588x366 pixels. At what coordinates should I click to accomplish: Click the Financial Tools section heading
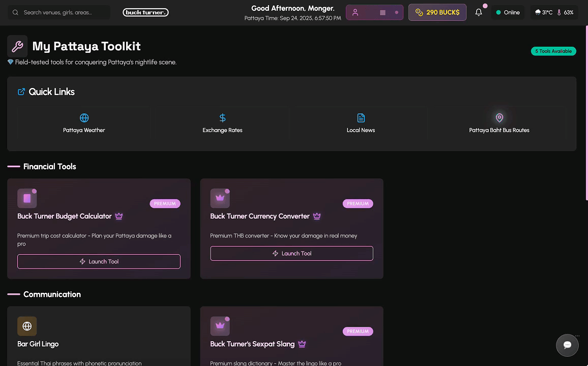pyautogui.click(x=49, y=166)
